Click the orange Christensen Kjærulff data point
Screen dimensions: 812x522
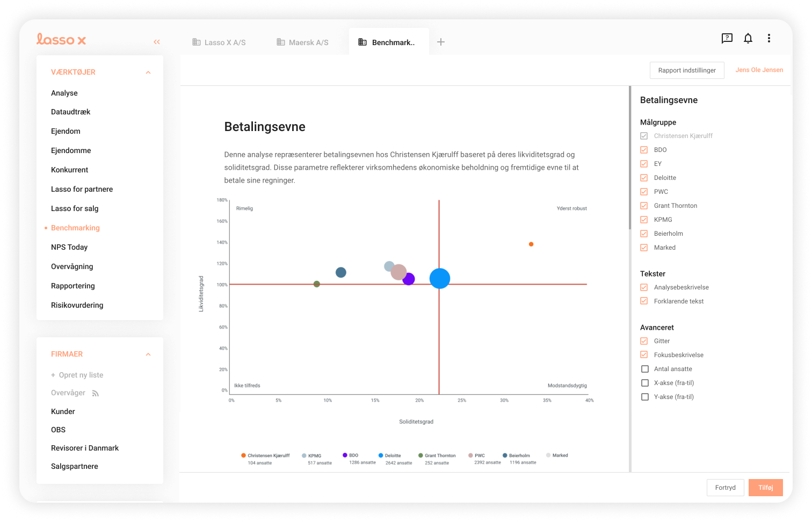point(531,244)
